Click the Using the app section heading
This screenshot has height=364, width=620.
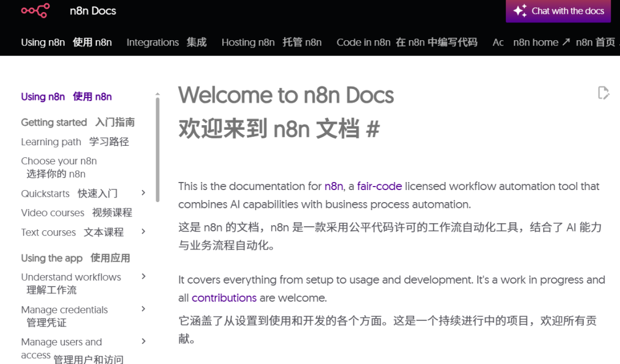pos(76,258)
